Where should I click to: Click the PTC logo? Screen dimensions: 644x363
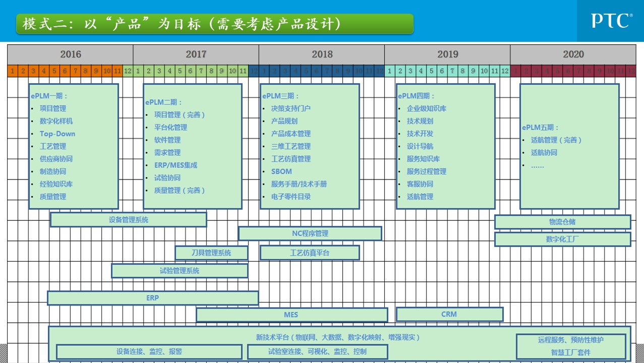(x=611, y=21)
